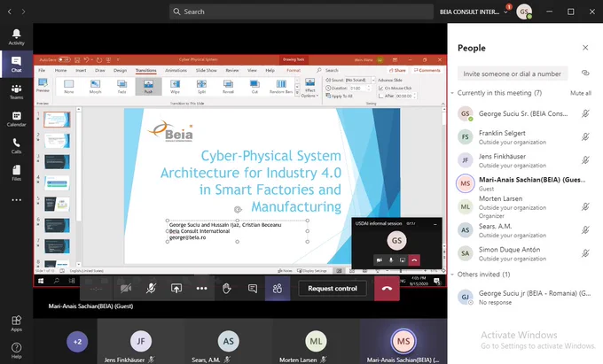Hide the participants panel via toolbar
This screenshot has height=364, width=603.
coord(278,289)
